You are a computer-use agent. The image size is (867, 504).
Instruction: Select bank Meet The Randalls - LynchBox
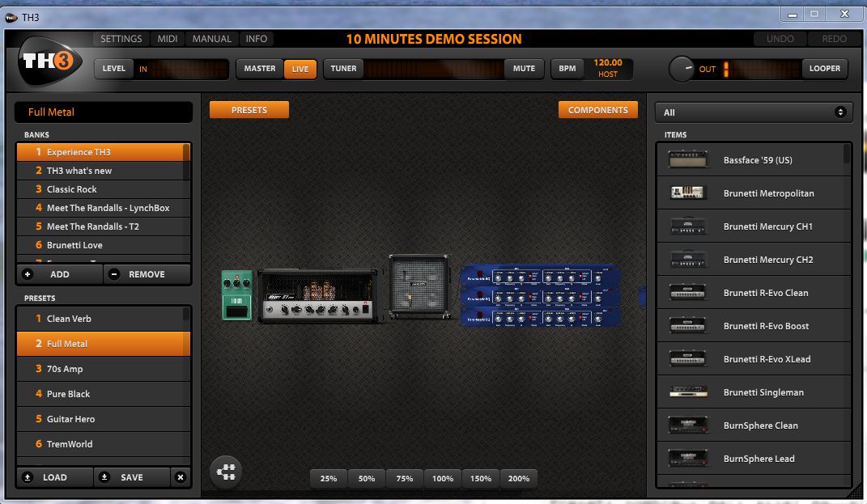(103, 208)
